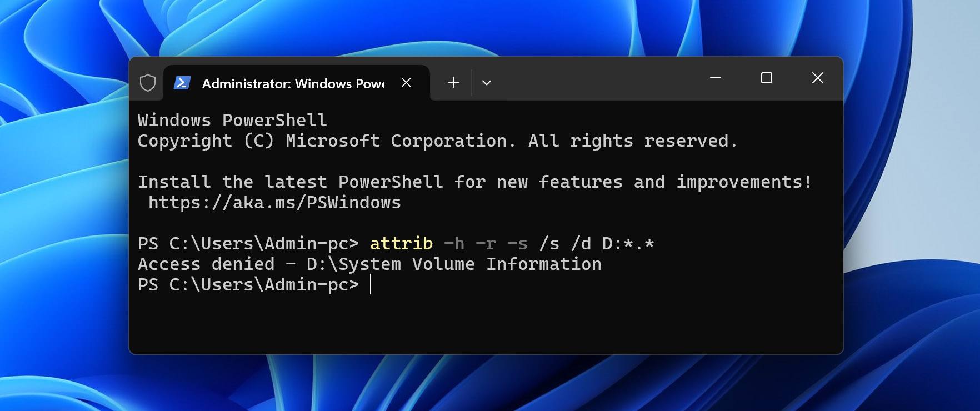Click the 'Install the latest PowerShell' message

pyautogui.click(x=474, y=182)
